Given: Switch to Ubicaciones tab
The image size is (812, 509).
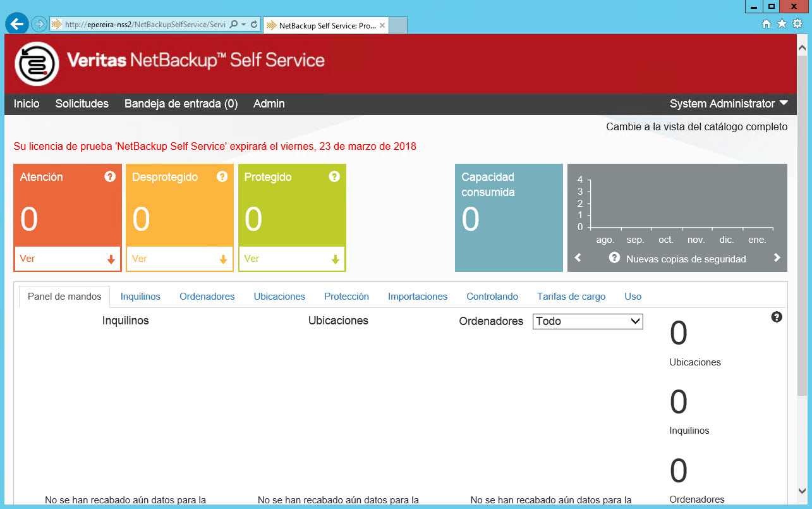Looking at the screenshot, I should [x=279, y=297].
